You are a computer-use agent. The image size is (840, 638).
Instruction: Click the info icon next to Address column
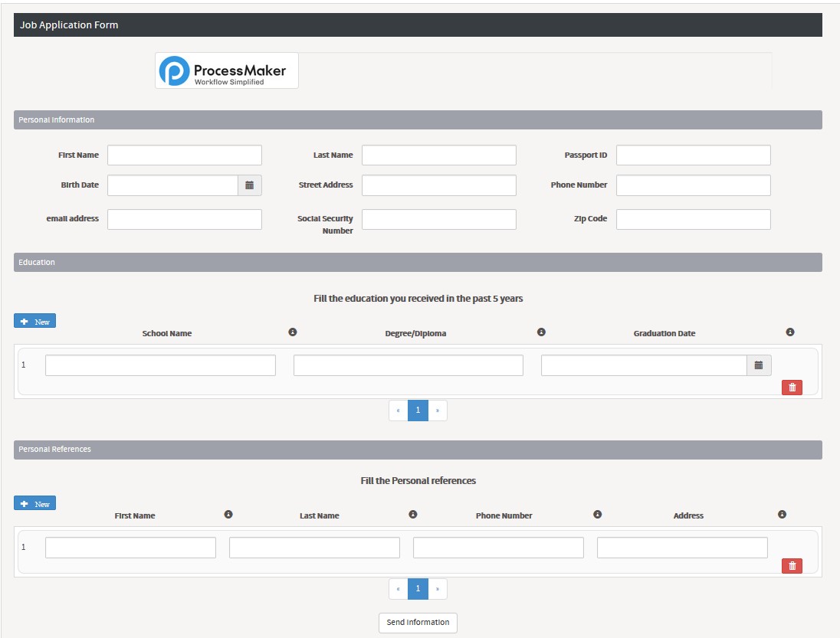tap(783, 514)
